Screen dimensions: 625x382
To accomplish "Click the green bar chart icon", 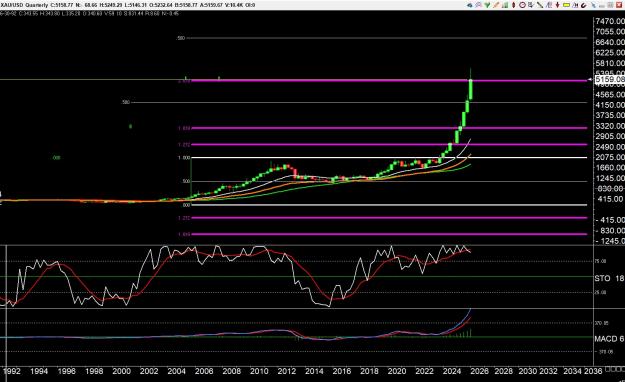I will point(505,5).
